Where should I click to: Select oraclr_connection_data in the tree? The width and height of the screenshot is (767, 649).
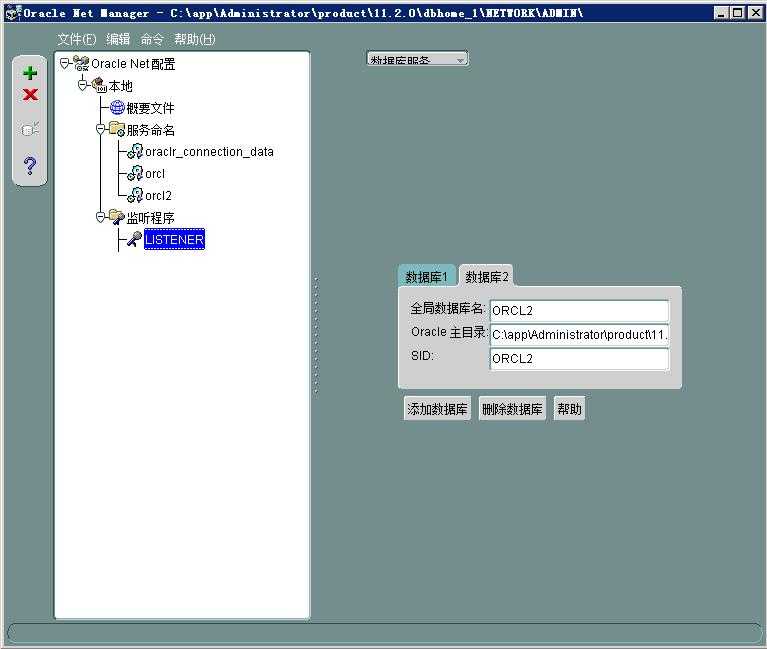(209, 152)
